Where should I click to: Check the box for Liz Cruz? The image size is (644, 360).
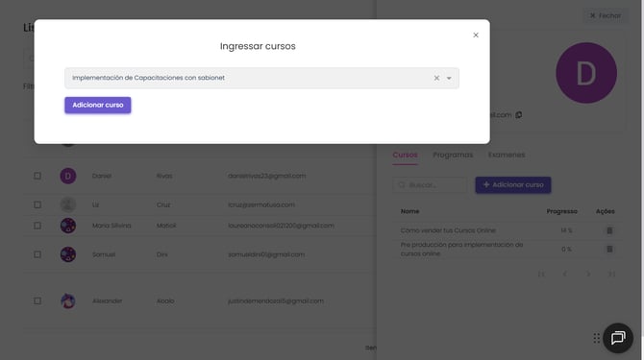pyautogui.click(x=37, y=204)
